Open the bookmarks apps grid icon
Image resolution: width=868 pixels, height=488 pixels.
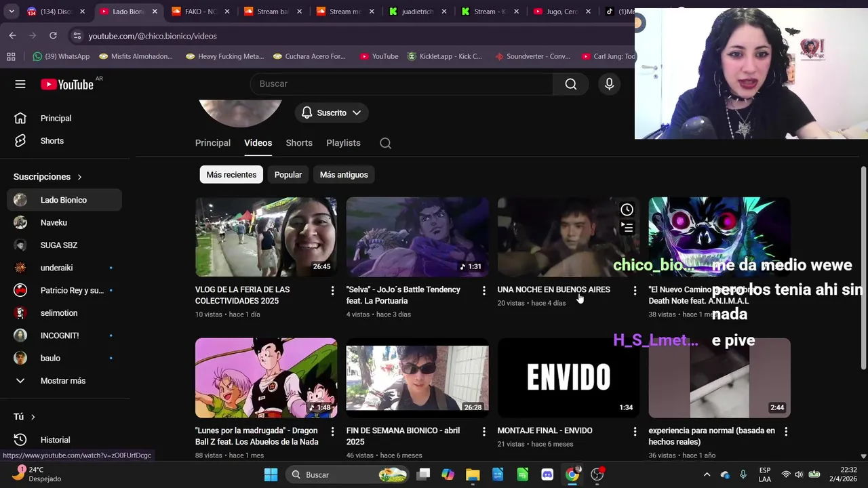click(11, 56)
